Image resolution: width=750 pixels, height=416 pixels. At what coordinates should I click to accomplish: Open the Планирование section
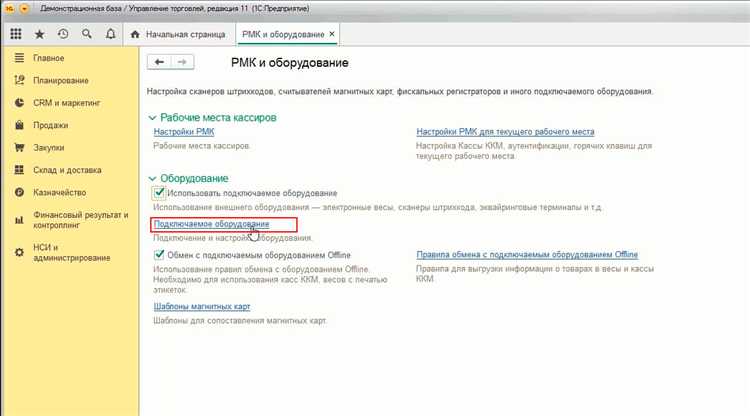point(61,80)
